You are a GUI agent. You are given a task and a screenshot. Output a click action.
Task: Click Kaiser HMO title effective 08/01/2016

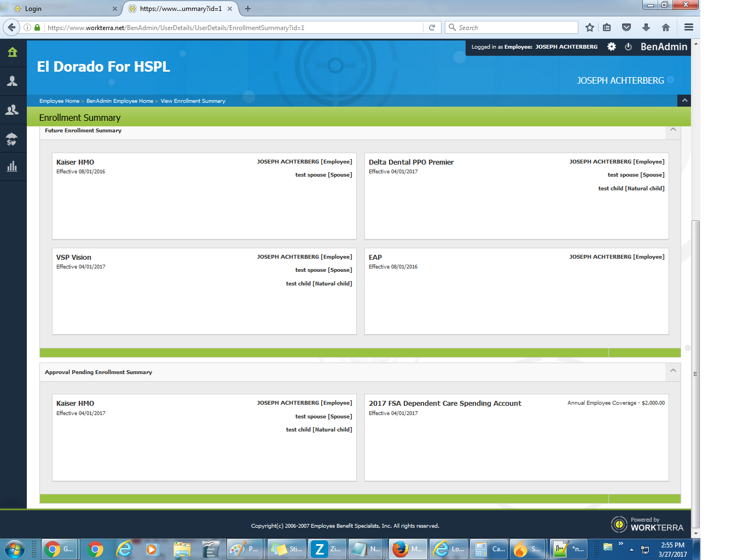[75, 162]
